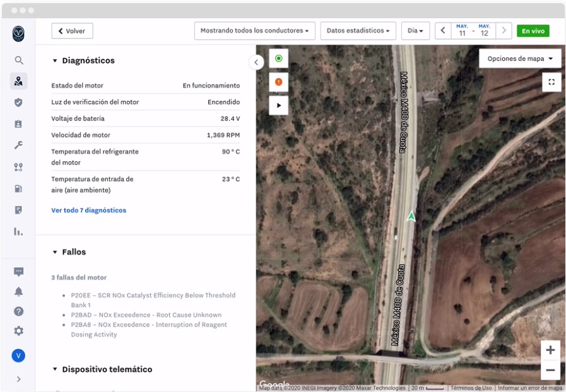Open the fuel pump icon in sidebar

[19, 188]
